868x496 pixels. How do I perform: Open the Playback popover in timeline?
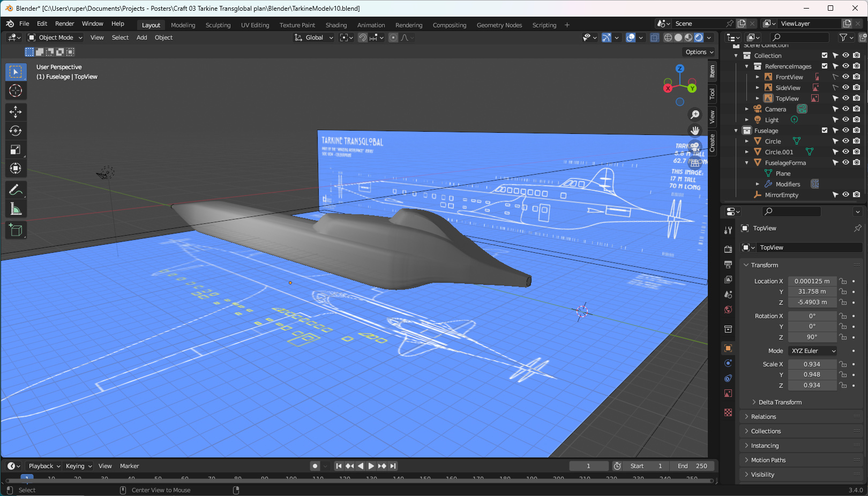click(44, 466)
